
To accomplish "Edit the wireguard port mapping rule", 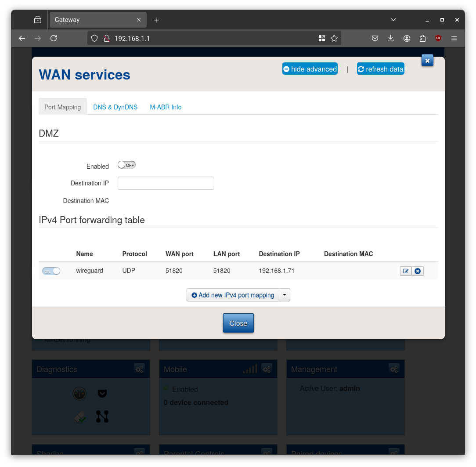I will [x=405, y=271].
